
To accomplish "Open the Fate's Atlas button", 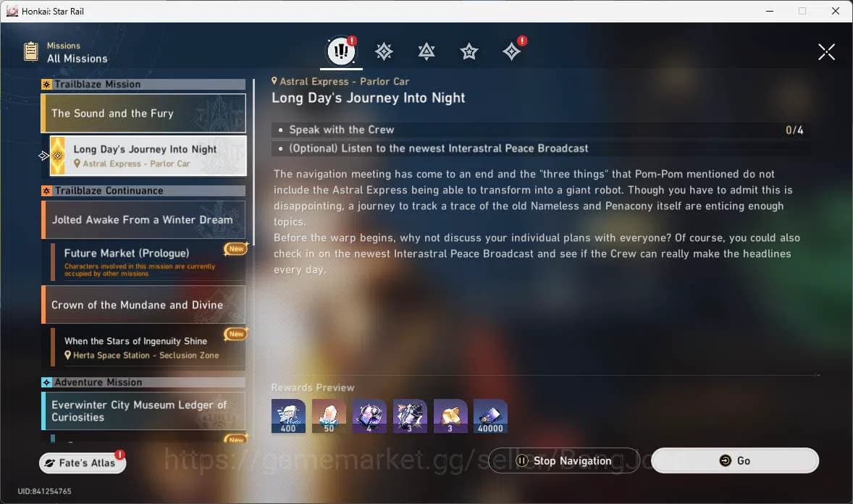I will click(x=82, y=463).
